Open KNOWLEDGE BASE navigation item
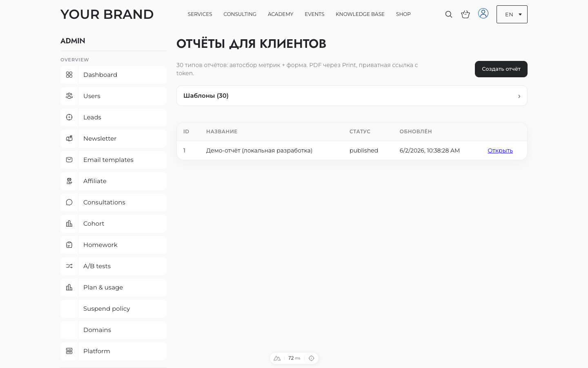Viewport: 588px width, 368px height. click(360, 14)
